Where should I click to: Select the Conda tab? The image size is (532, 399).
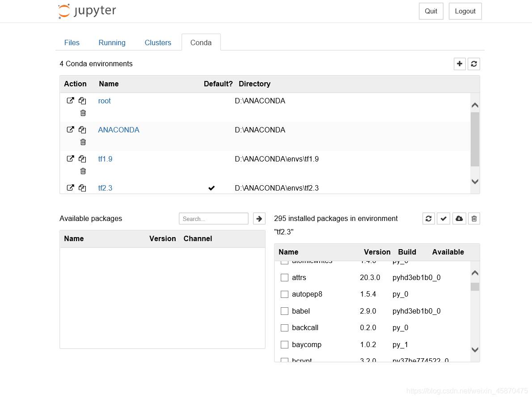[201, 42]
